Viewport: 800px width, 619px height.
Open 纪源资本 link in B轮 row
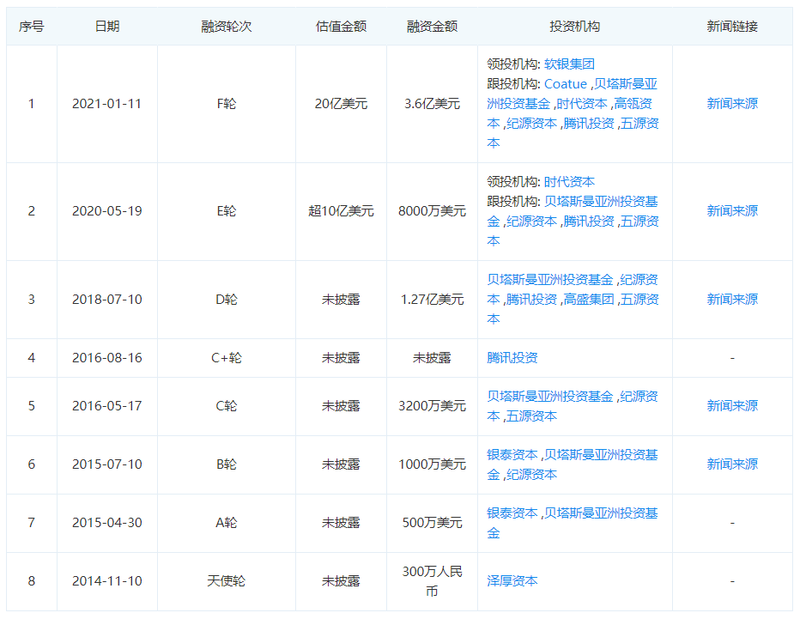531,475
